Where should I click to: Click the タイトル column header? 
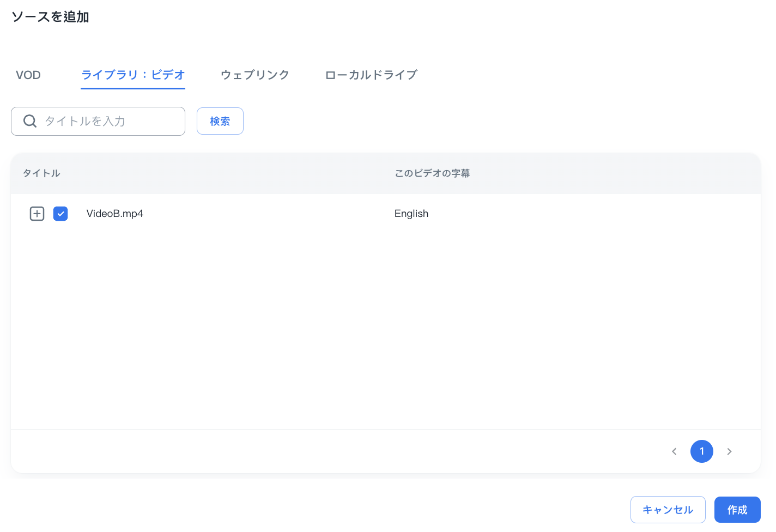41,173
